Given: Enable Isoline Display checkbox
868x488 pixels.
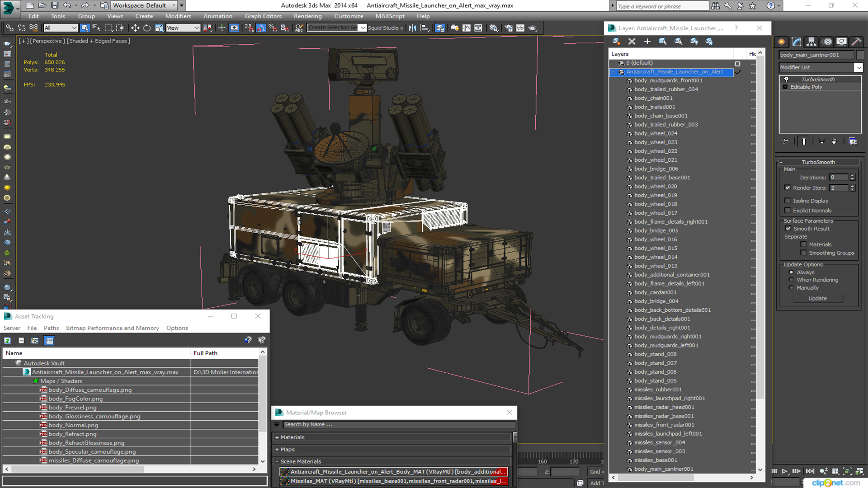Looking at the screenshot, I should 788,201.
